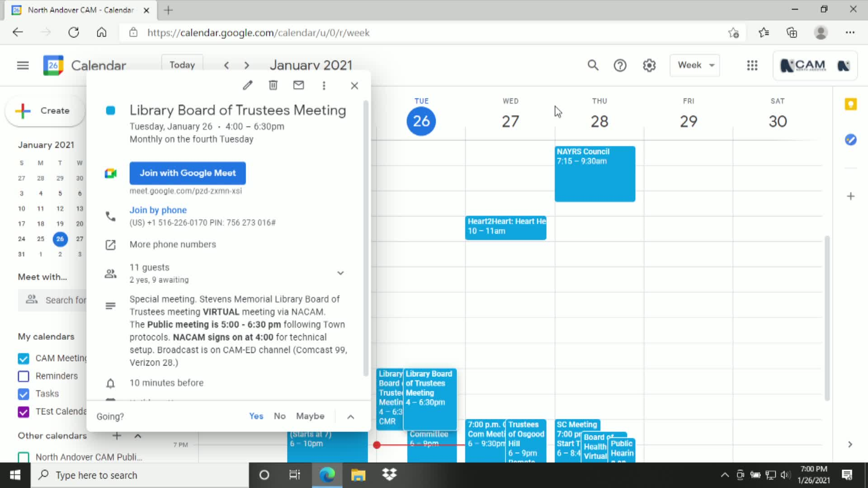868x488 pixels.
Task: Open browser settings ellipsis menu
Action: click(x=850, y=33)
